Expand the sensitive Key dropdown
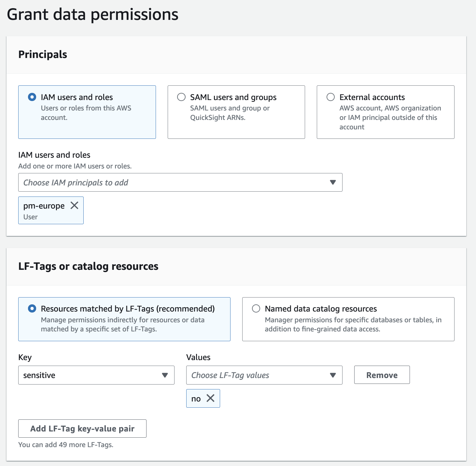Viewport: 476px width, 466px height. pyautogui.click(x=165, y=375)
